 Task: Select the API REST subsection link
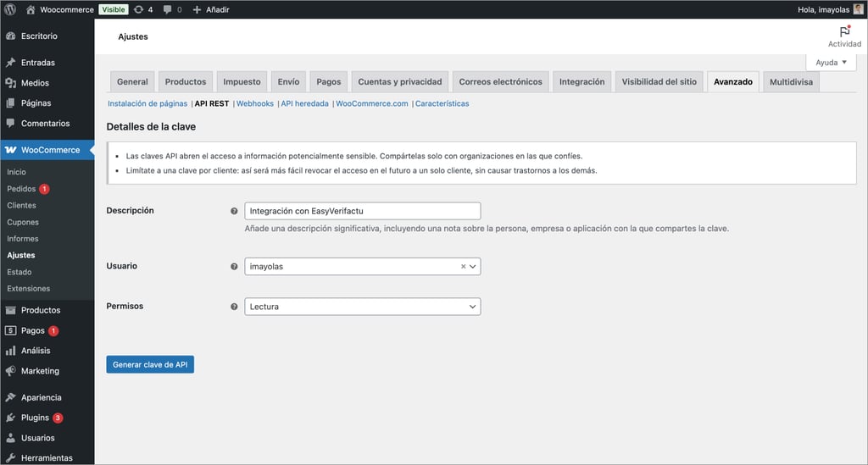point(211,103)
